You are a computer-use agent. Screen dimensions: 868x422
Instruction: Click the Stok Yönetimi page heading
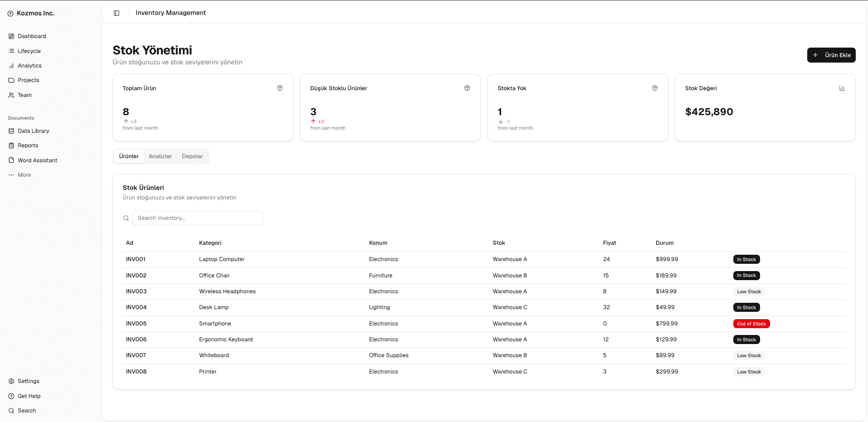click(x=152, y=50)
